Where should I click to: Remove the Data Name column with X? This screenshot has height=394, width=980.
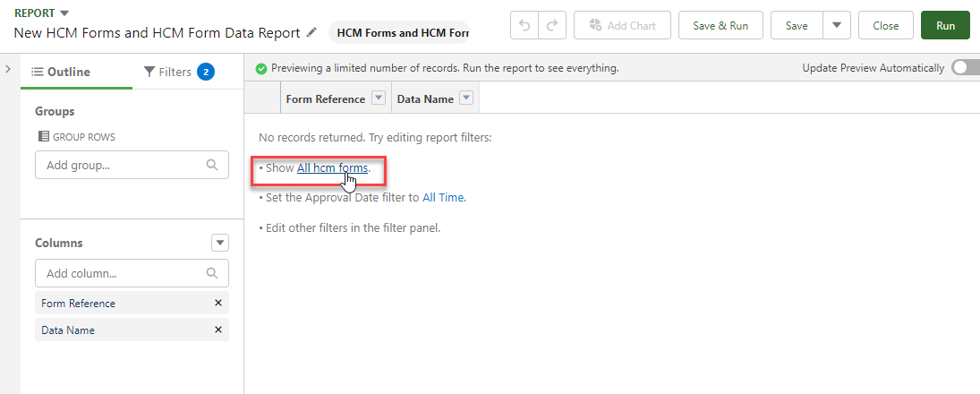[218, 330]
